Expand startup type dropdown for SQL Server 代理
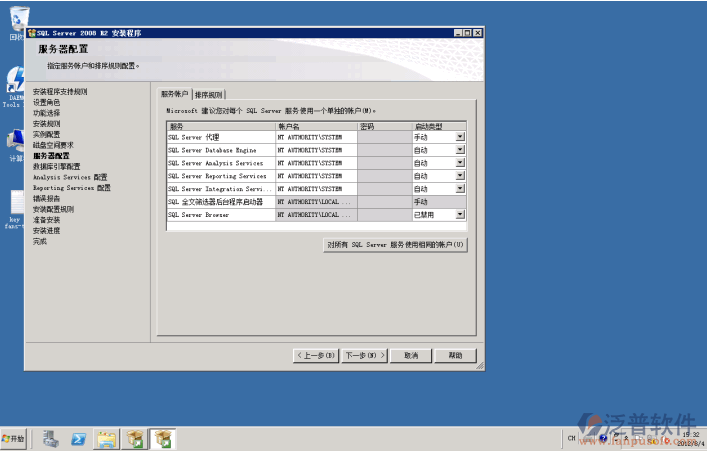 click(460, 137)
